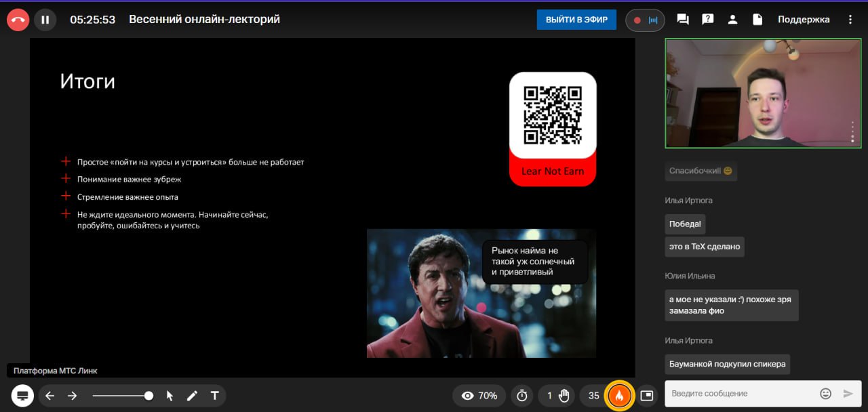The image size is (868, 412).
Task: Click the Спасибочки!! chat message
Action: click(701, 171)
